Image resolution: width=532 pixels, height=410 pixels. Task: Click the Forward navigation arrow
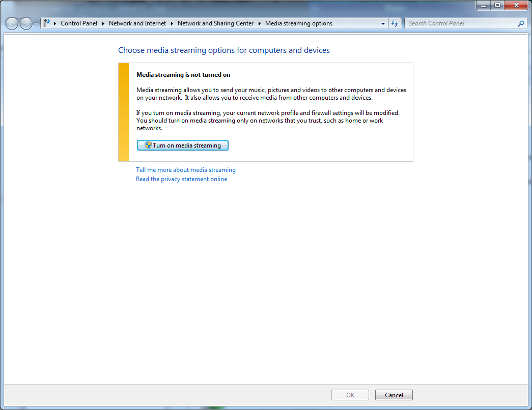(26, 23)
